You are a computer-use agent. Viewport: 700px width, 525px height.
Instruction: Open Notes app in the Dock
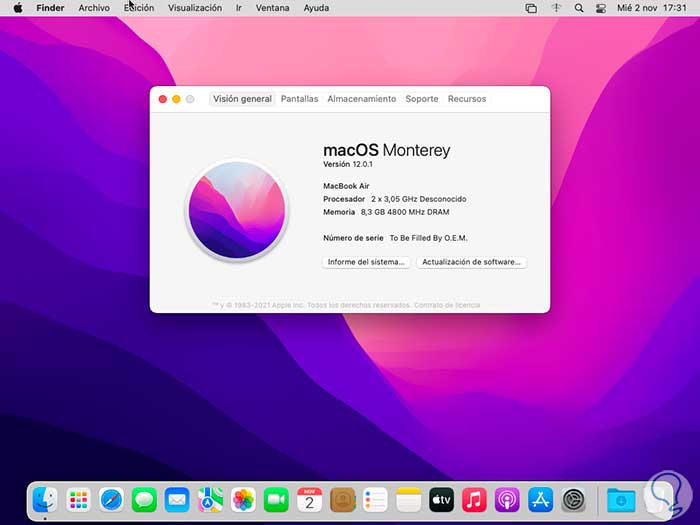pos(408,500)
